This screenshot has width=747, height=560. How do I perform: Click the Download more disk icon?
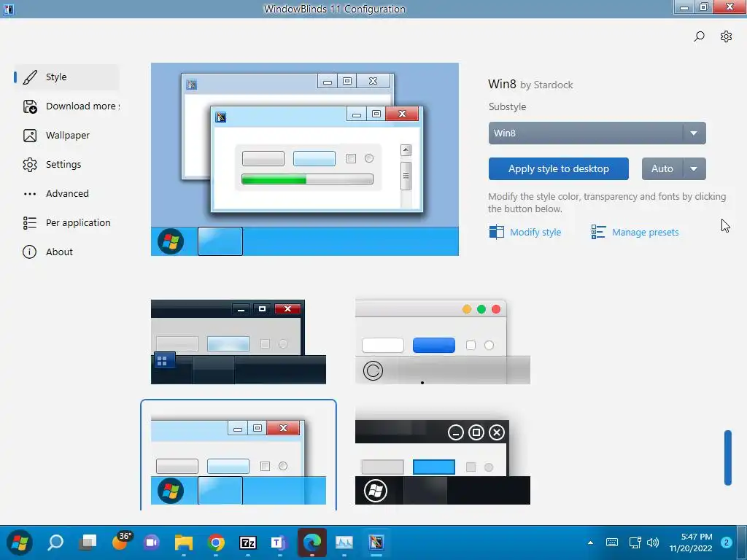coord(30,106)
